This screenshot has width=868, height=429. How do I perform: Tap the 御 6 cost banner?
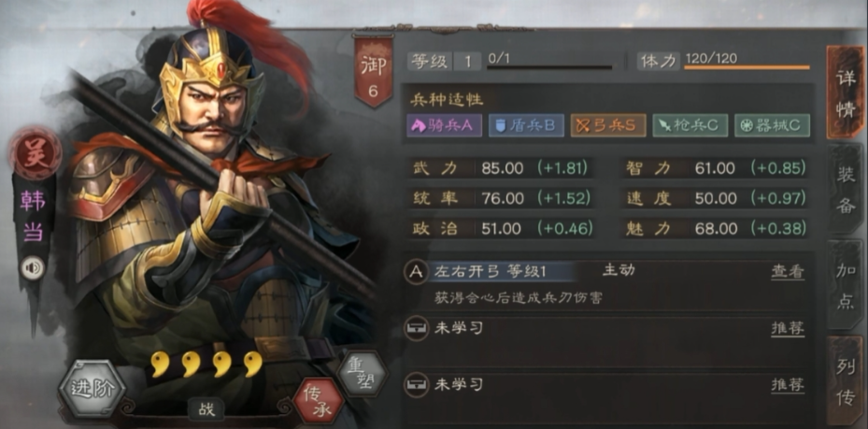tap(374, 70)
